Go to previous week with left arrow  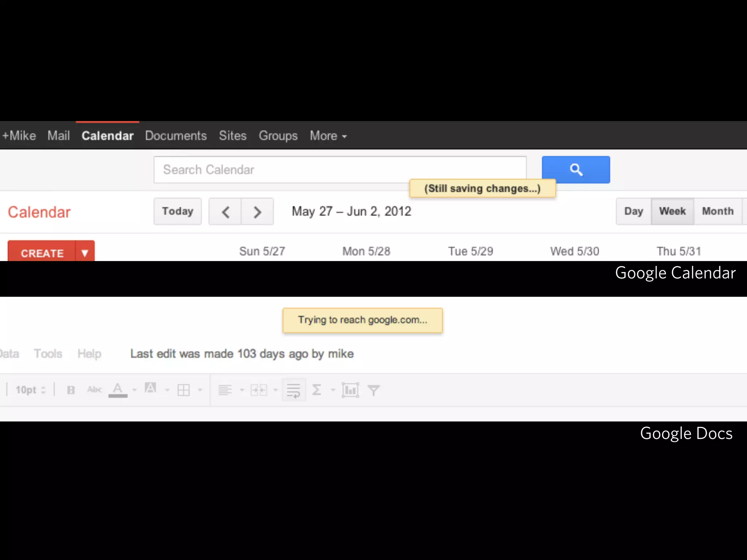pos(225,211)
